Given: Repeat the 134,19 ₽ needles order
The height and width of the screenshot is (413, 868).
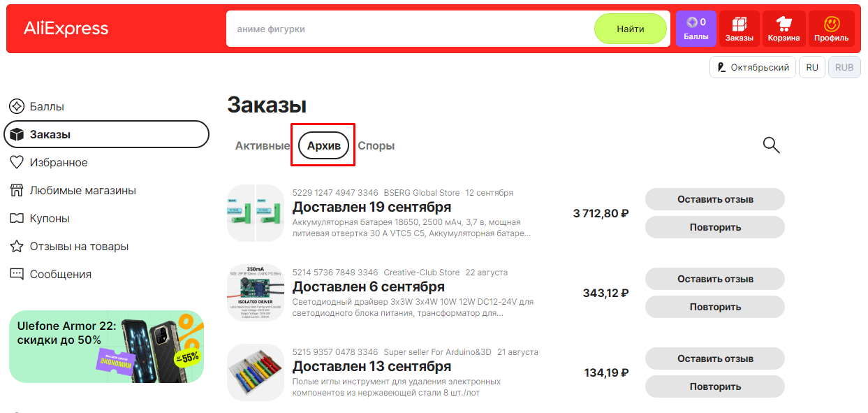Looking at the screenshot, I should coord(715,386).
